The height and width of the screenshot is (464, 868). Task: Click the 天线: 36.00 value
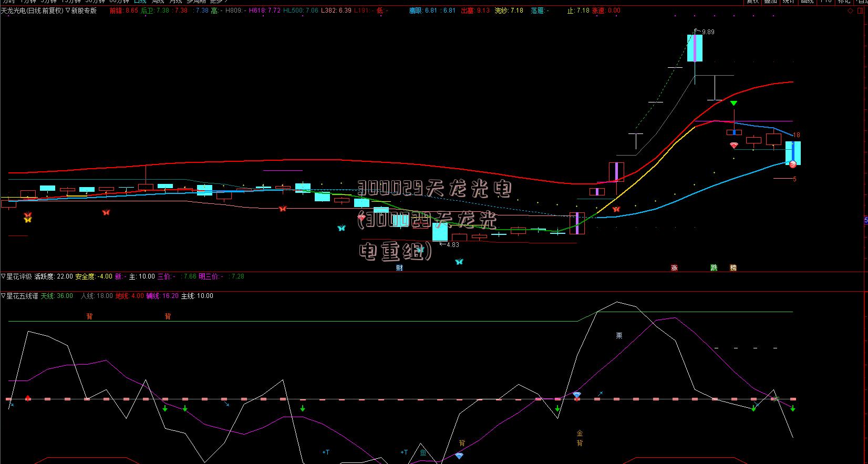click(57, 296)
